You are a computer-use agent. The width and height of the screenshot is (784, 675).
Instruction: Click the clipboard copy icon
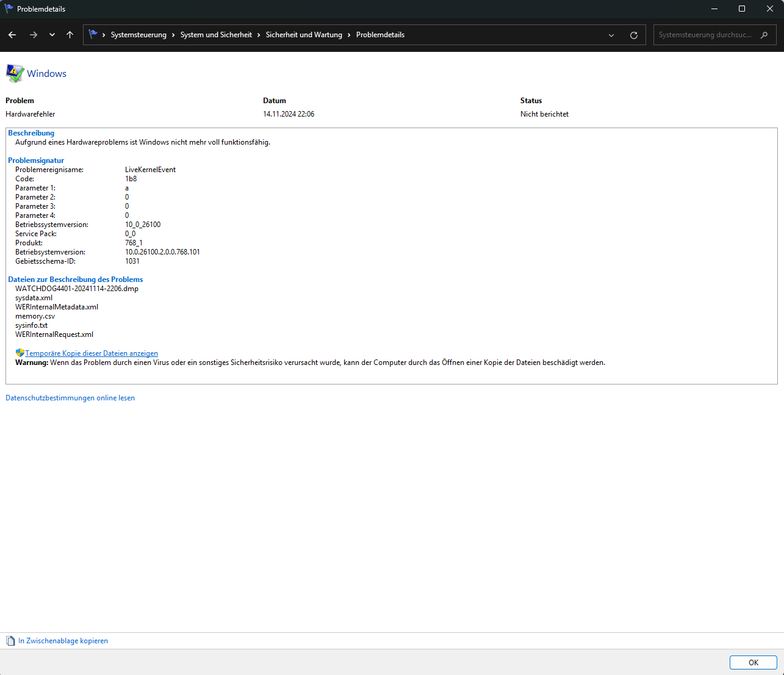10,641
